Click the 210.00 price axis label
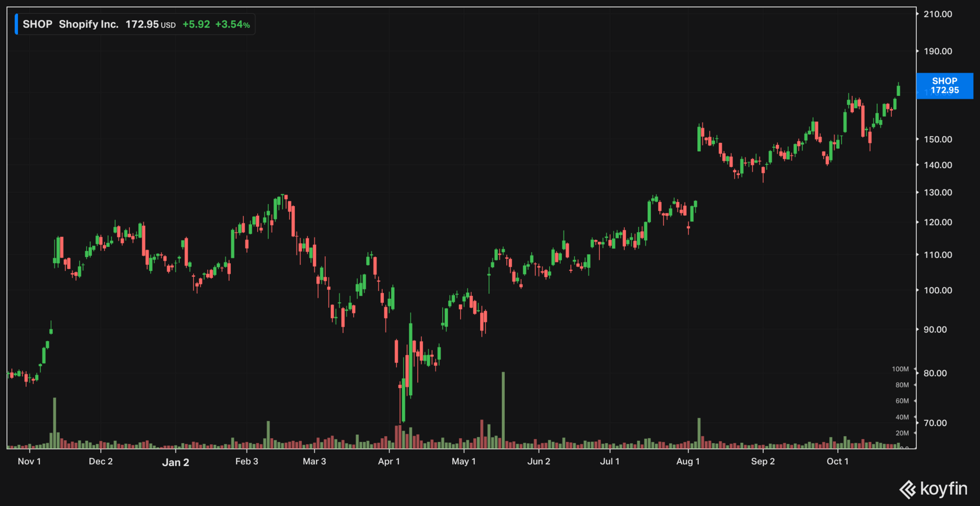 coord(938,14)
